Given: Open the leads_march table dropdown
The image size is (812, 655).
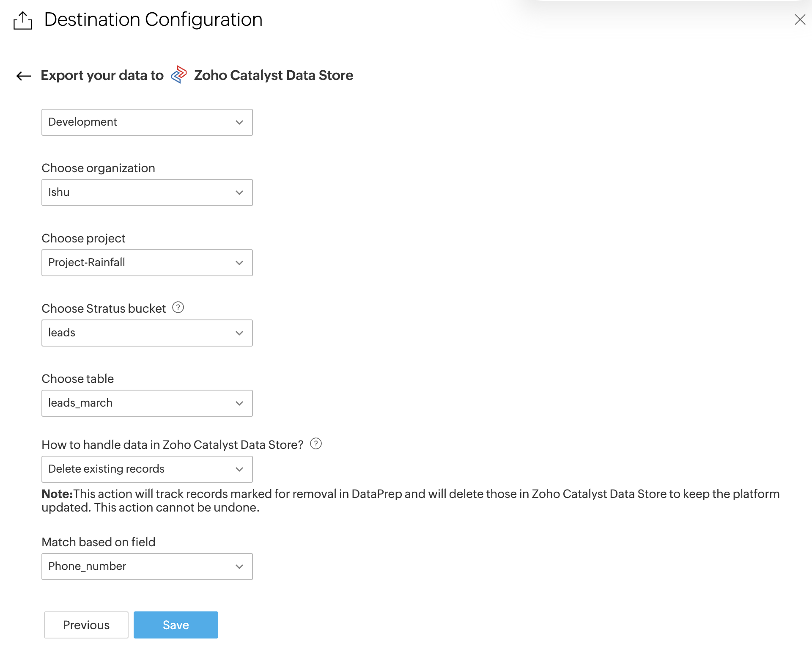Looking at the screenshot, I should coord(147,403).
